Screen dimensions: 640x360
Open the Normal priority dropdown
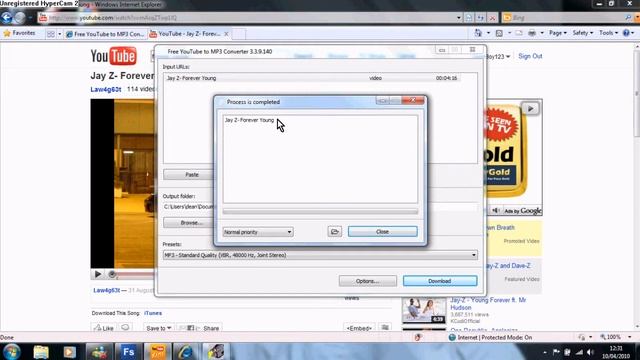pyautogui.click(x=258, y=232)
